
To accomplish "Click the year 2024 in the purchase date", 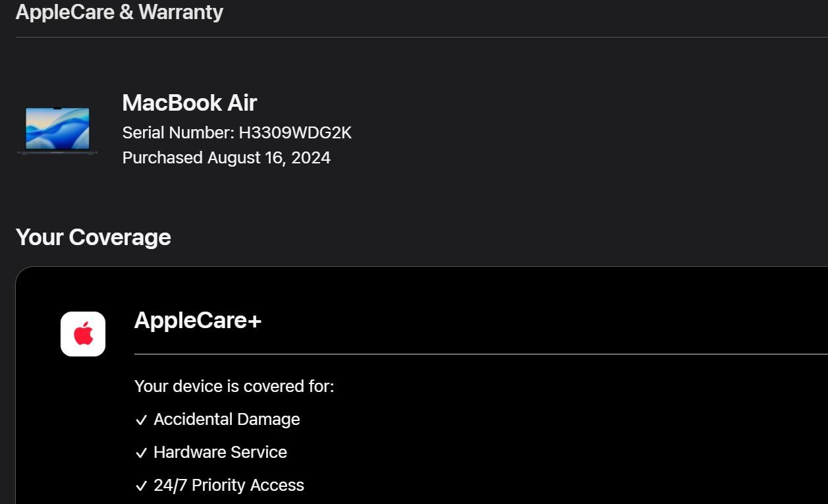I will 312,158.
